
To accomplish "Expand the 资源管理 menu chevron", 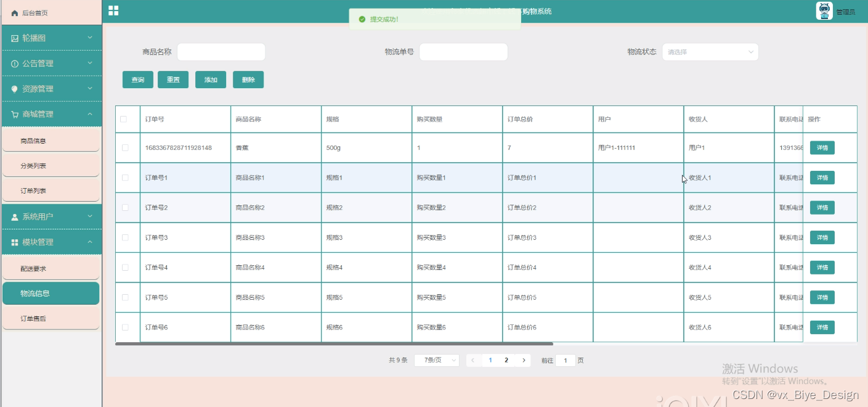I will point(90,88).
